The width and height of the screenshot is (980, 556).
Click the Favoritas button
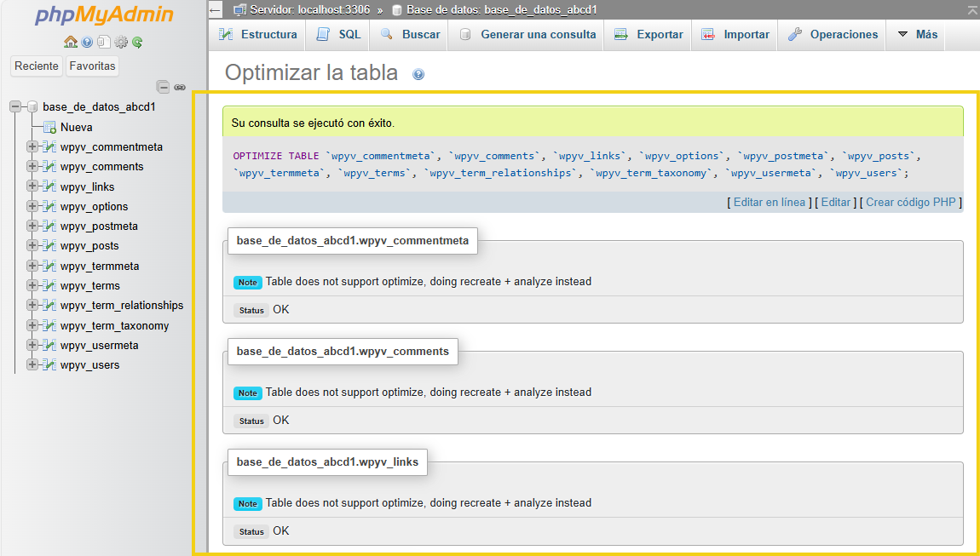pos(92,66)
